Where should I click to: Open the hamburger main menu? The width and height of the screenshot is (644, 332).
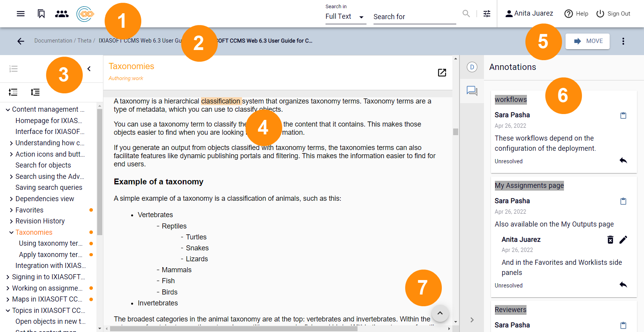(x=21, y=14)
